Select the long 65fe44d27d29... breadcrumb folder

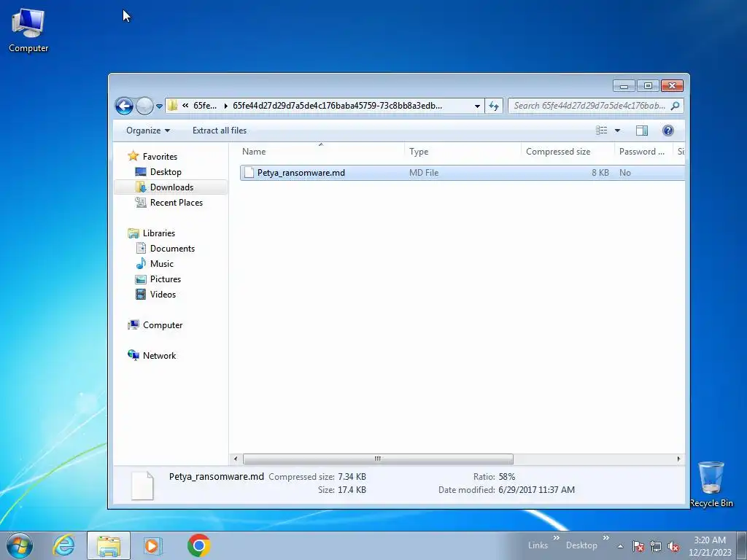pyautogui.click(x=337, y=106)
